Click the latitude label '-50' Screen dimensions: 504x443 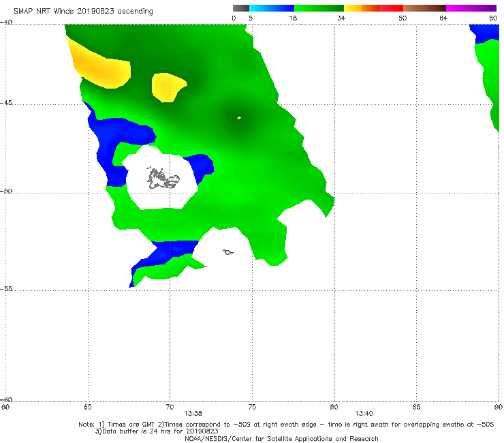6,191
